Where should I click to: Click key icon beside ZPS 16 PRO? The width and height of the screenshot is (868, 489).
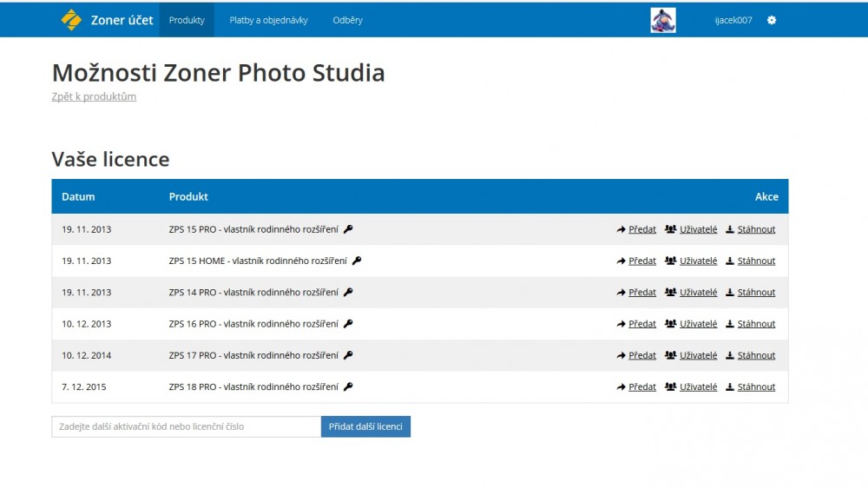point(348,324)
